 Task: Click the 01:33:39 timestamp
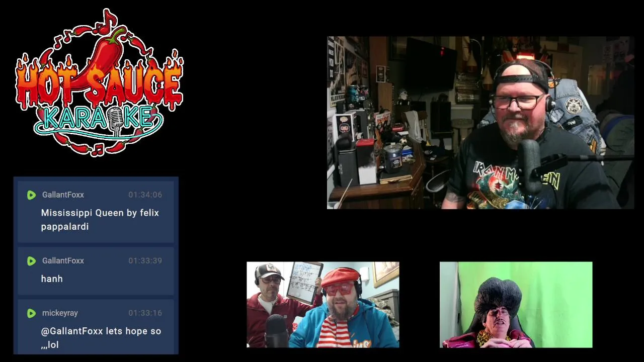tap(145, 260)
